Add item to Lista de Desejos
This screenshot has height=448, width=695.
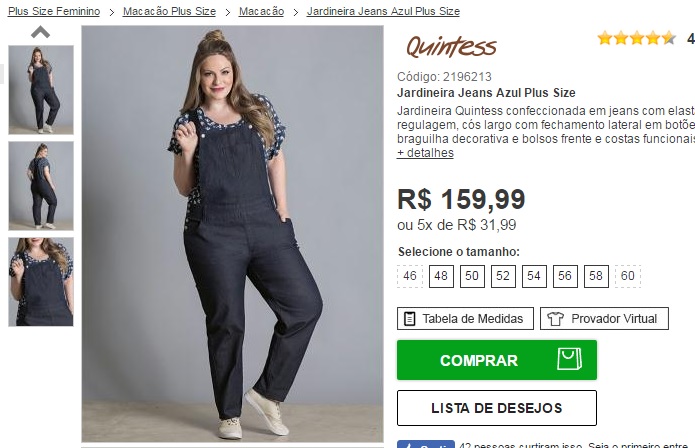point(497,408)
